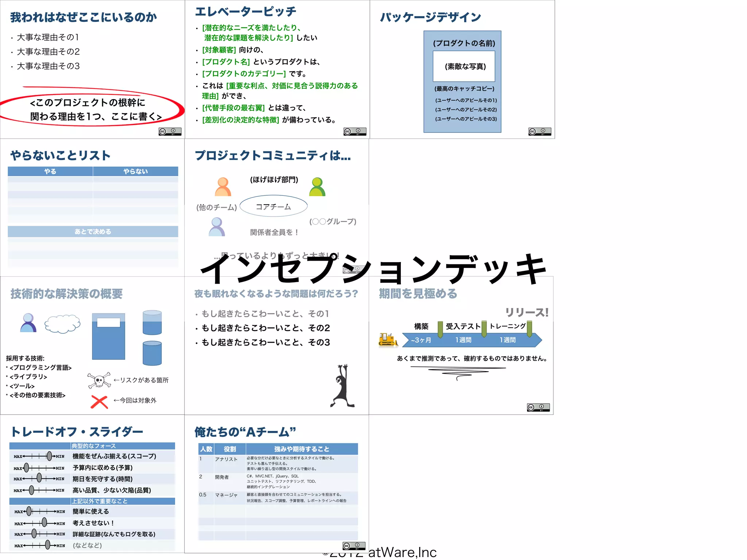Screen dimensions: 747x560
Task: Click the [差別化の決定的な特徴] placeholder
Action: [x=241, y=120]
